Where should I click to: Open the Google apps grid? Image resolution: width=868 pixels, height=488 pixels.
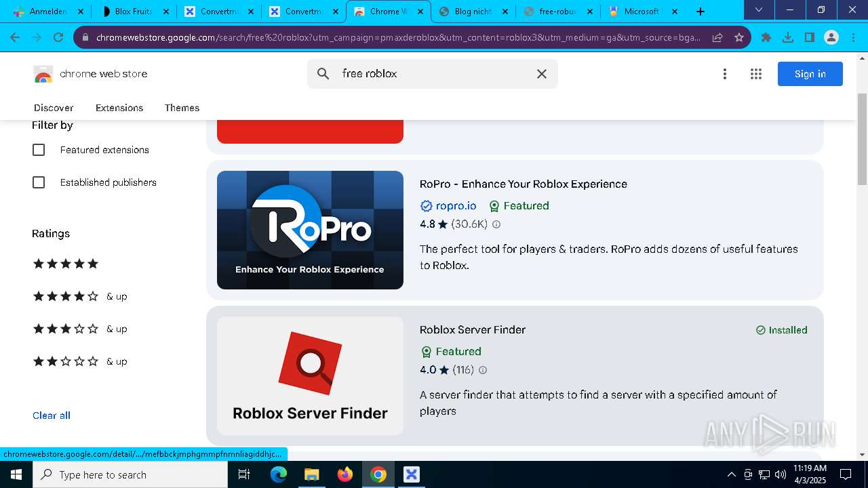[756, 74]
